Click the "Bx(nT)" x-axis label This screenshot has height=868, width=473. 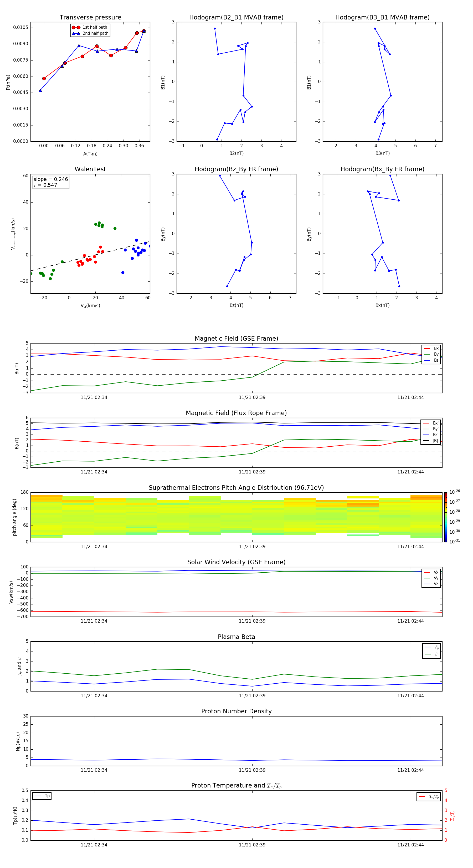pyautogui.click(x=382, y=305)
